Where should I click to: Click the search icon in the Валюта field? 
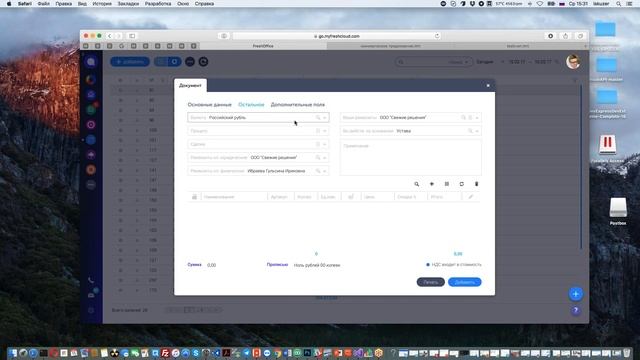[x=318, y=118]
